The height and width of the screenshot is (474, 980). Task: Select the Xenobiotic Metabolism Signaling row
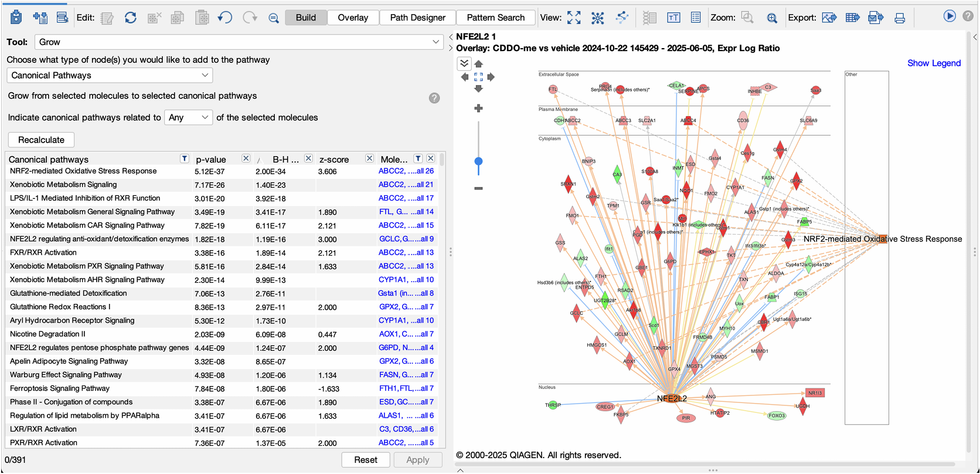pyautogui.click(x=222, y=185)
